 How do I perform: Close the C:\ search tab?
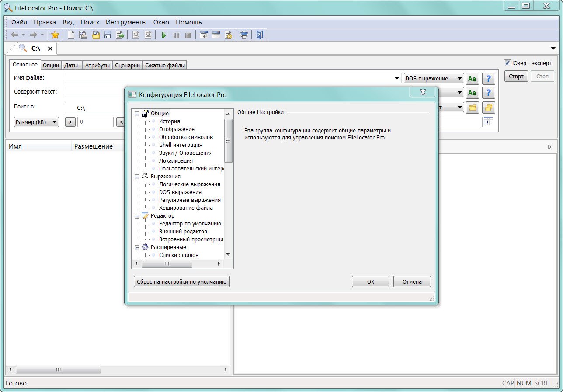[x=50, y=49]
